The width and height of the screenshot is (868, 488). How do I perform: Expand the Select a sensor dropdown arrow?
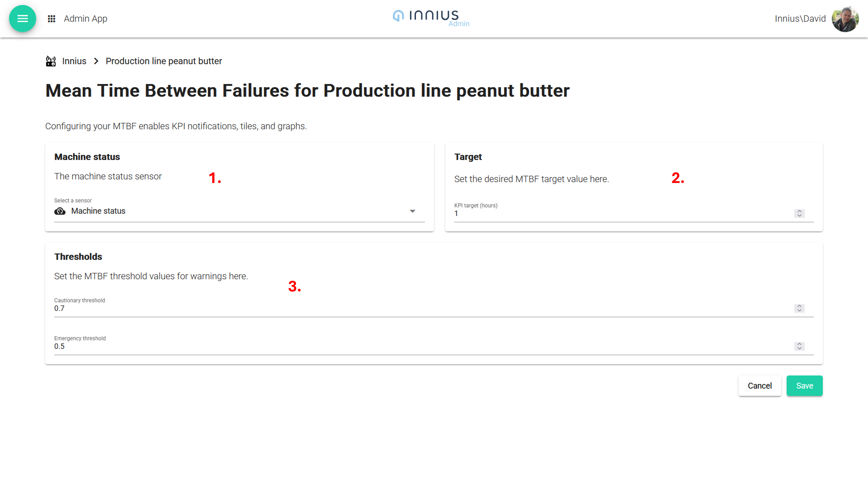point(412,211)
